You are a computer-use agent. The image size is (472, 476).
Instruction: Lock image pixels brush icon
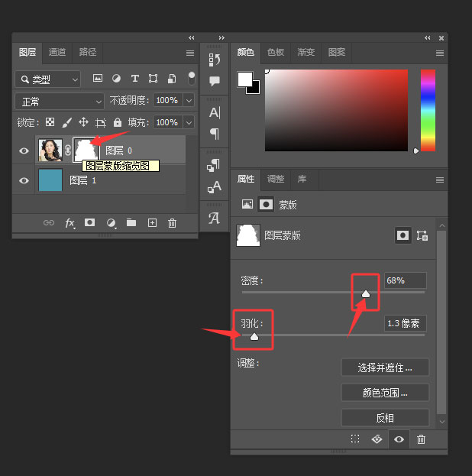point(66,123)
